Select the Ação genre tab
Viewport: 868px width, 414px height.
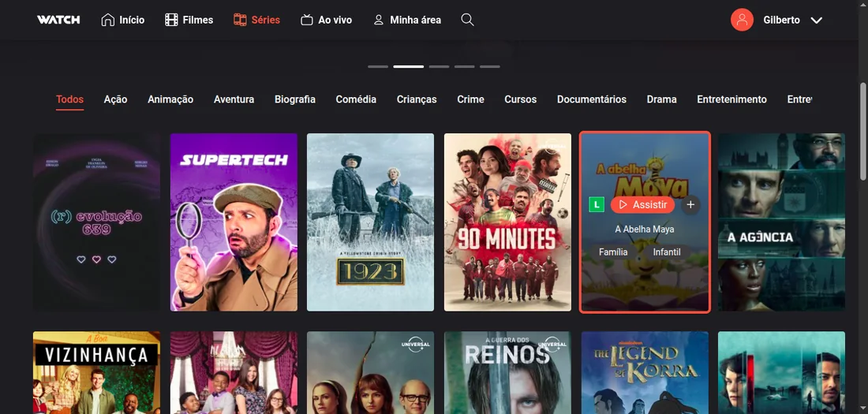116,99
